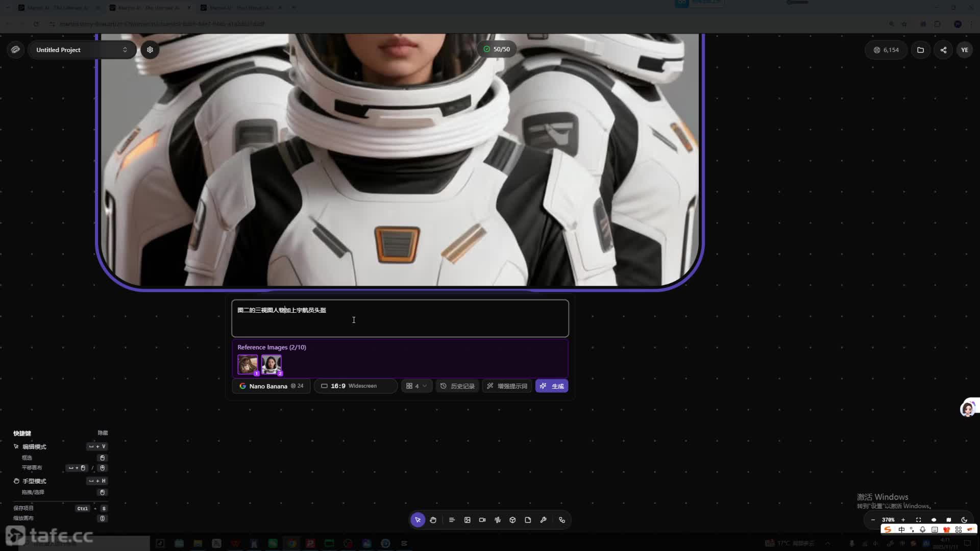Open the Nano Banana model selector
Image resolution: width=980 pixels, height=551 pixels.
[x=271, y=386]
